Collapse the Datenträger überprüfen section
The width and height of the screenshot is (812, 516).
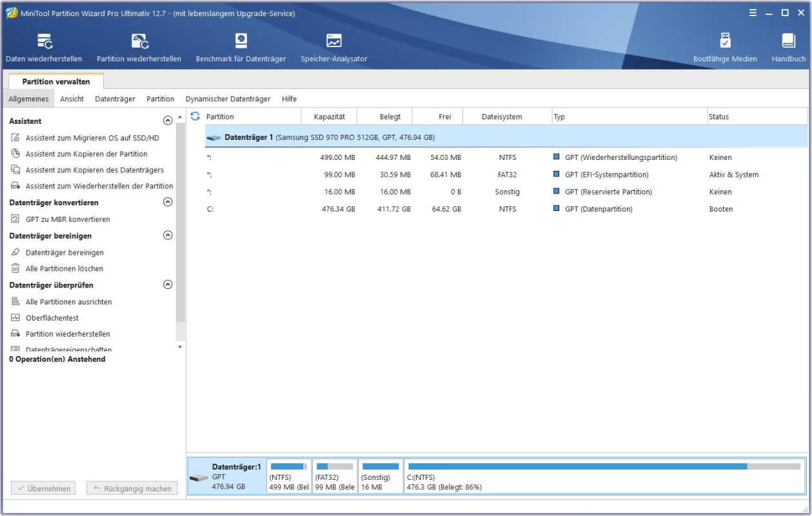(166, 284)
